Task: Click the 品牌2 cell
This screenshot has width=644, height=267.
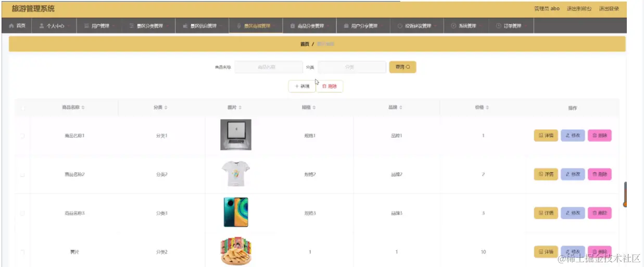Action: click(397, 174)
